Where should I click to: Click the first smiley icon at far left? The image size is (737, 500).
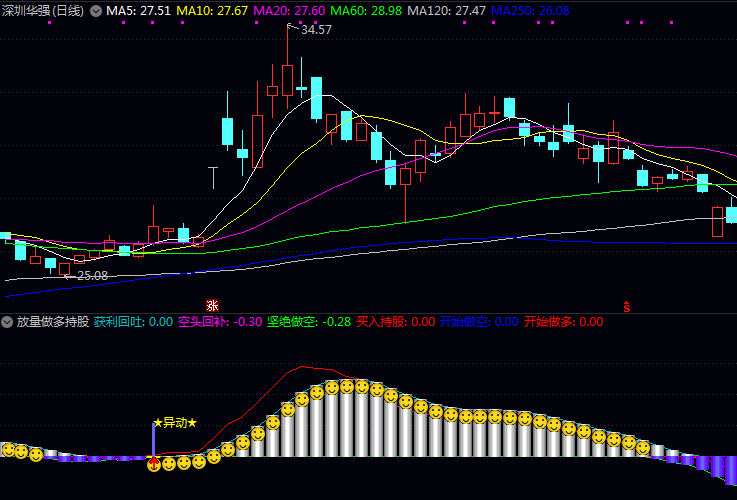coord(7,450)
